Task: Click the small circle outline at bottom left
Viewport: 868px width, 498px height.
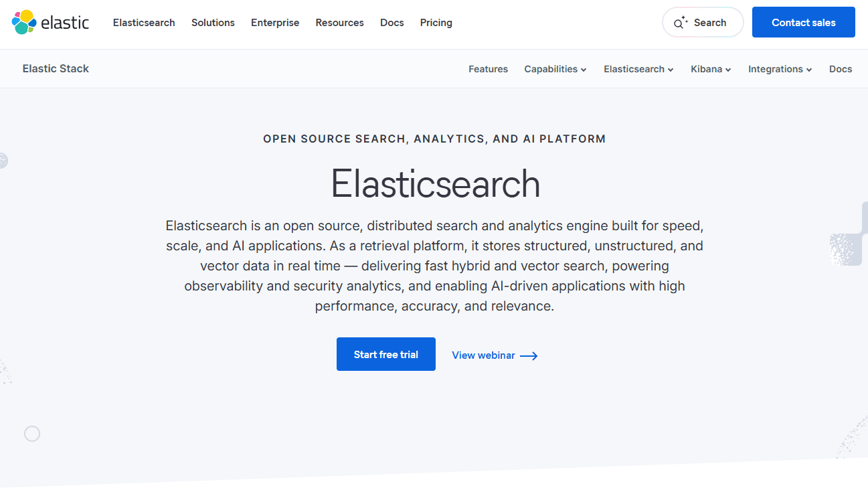Action: pyautogui.click(x=32, y=434)
